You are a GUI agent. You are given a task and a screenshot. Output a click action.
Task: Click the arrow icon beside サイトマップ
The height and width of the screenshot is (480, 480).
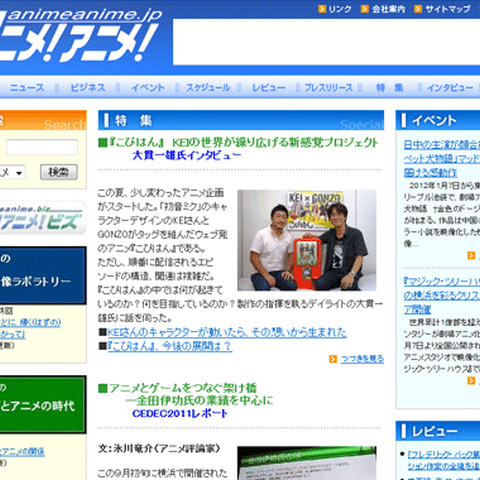418,9
